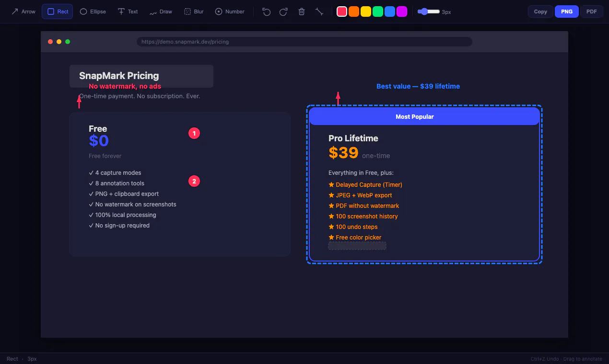Pick the blue color swatch

pyautogui.click(x=390, y=11)
